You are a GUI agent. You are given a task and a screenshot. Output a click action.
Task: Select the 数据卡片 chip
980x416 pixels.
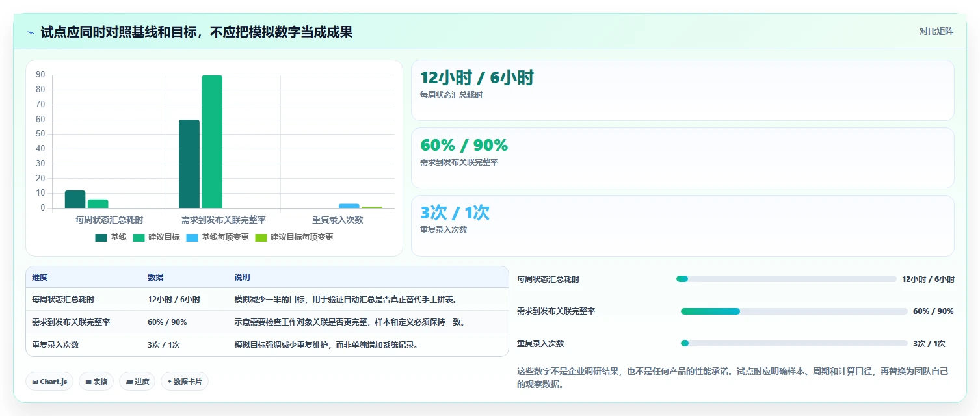pos(185,382)
